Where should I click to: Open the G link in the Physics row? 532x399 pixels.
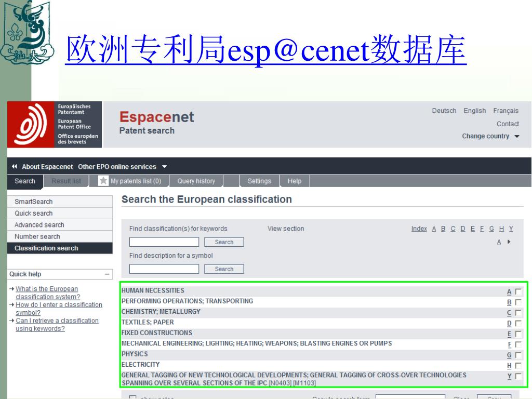tap(509, 355)
